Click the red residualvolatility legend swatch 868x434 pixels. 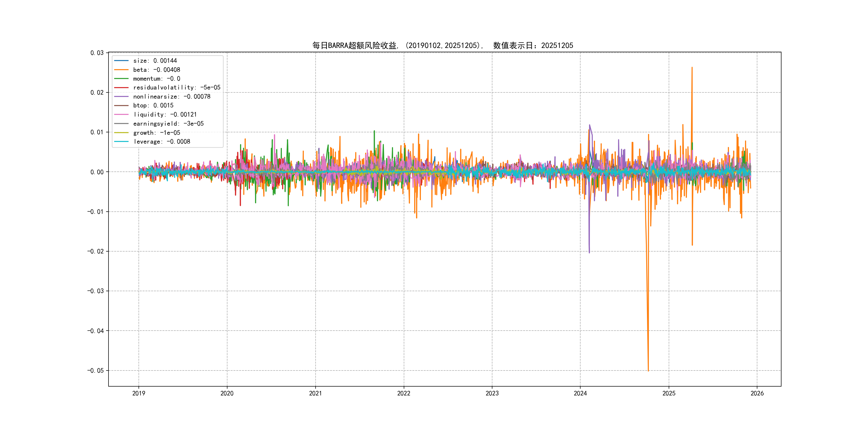point(121,88)
